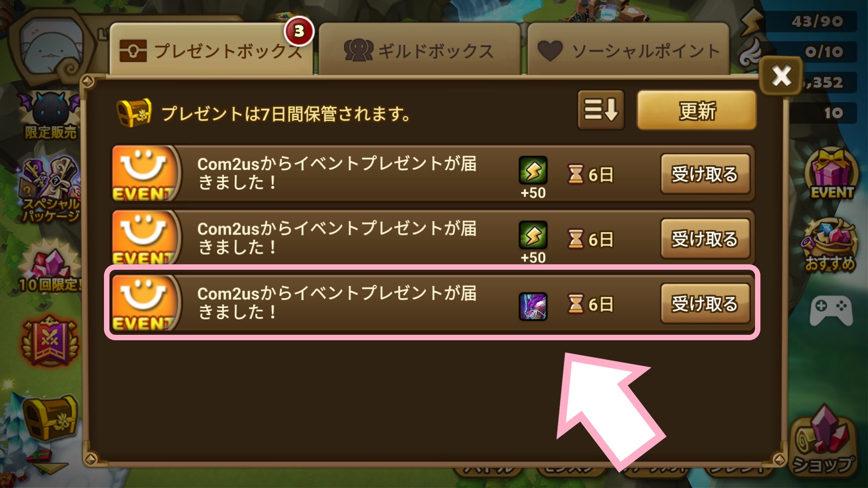The height and width of the screenshot is (488, 868).
Task: Switch to the ソーシャルポイント tab
Action: [628, 50]
